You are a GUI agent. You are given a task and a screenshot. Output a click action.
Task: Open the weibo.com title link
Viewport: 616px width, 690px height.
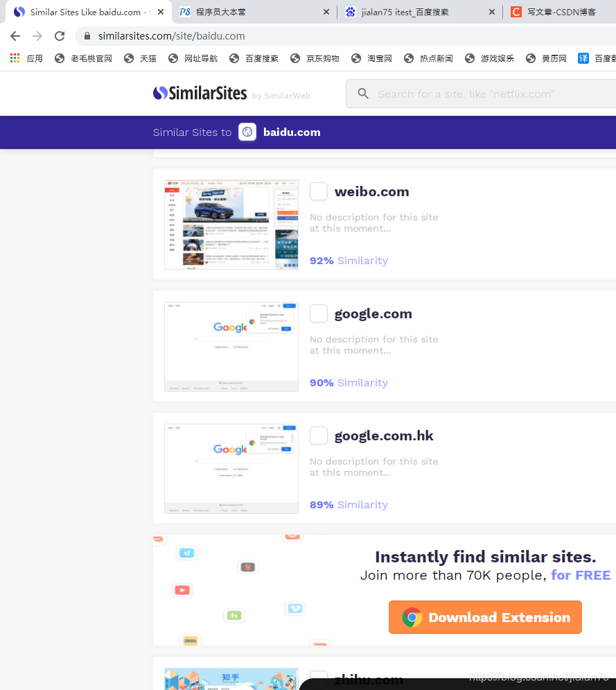[371, 192]
